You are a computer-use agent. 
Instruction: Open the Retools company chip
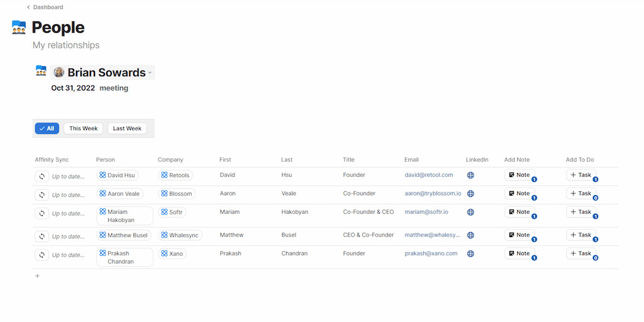click(175, 175)
